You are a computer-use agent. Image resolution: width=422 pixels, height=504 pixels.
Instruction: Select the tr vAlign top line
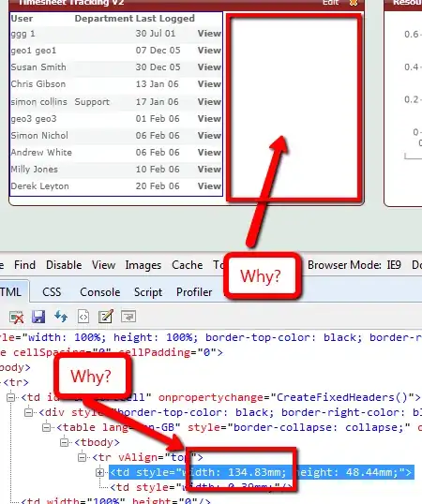(x=147, y=457)
